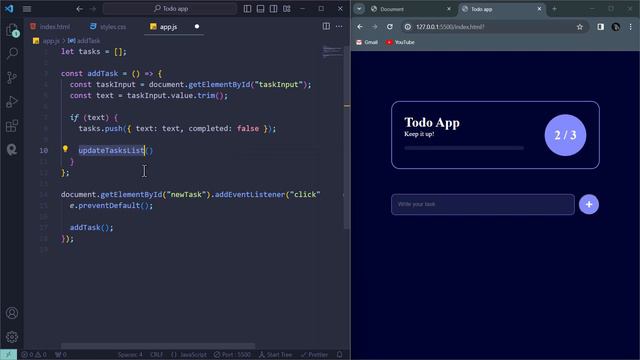
Task: Reload the page in Chrome
Action: [x=390, y=27]
